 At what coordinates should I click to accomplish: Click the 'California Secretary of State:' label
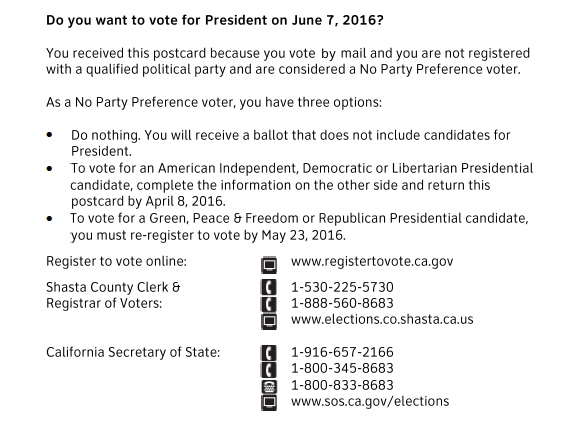coord(133,352)
